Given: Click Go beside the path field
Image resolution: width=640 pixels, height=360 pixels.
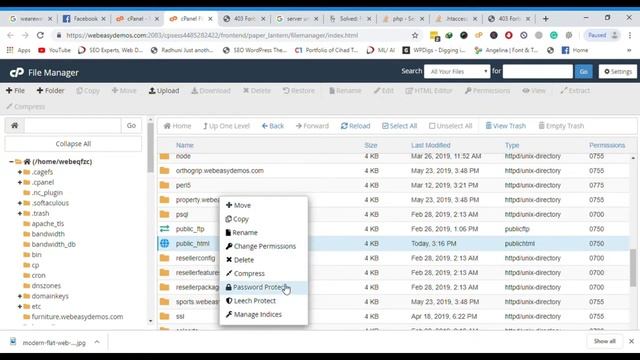Looking at the screenshot, I should pos(131,125).
